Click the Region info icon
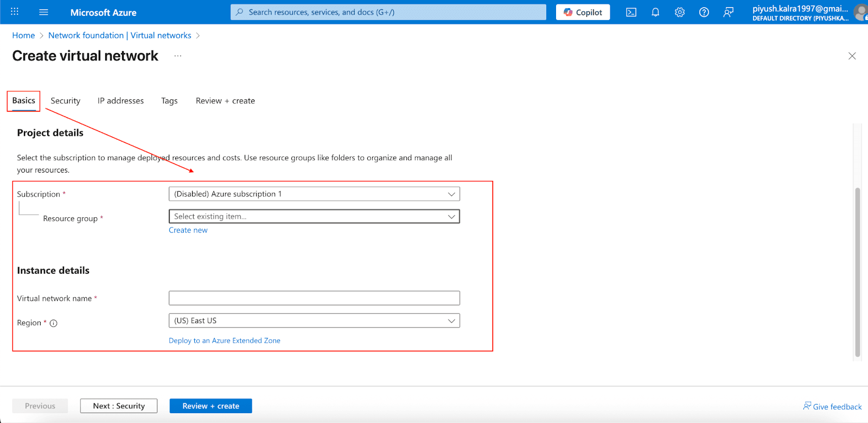This screenshot has height=423, width=868. [x=54, y=323]
